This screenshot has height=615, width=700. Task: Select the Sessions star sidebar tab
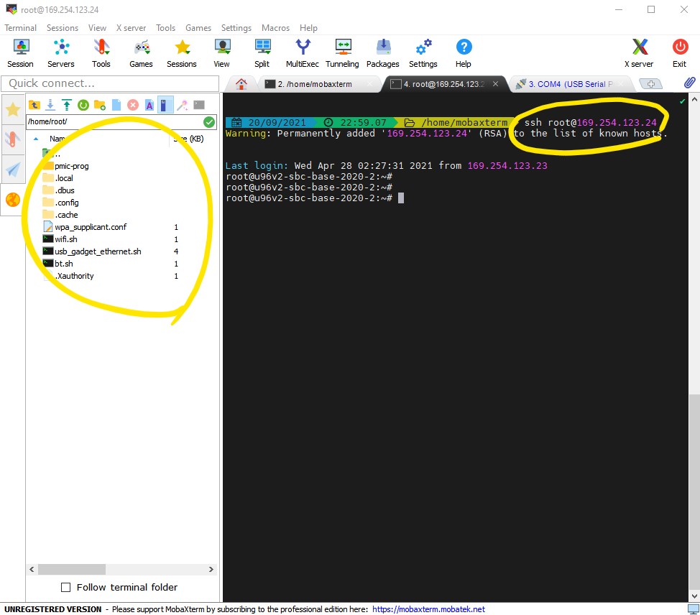pyautogui.click(x=13, y=109)
